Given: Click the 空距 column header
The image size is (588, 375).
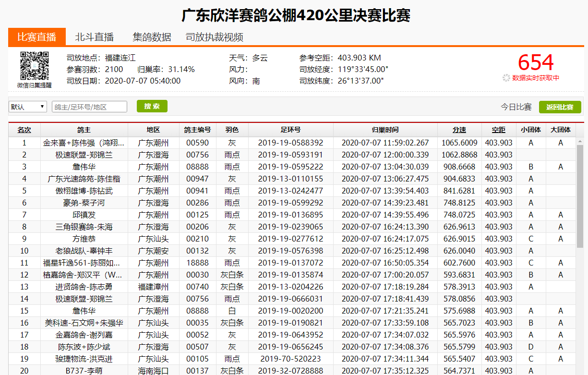Looking at the screenshot, I should [498, 130].
